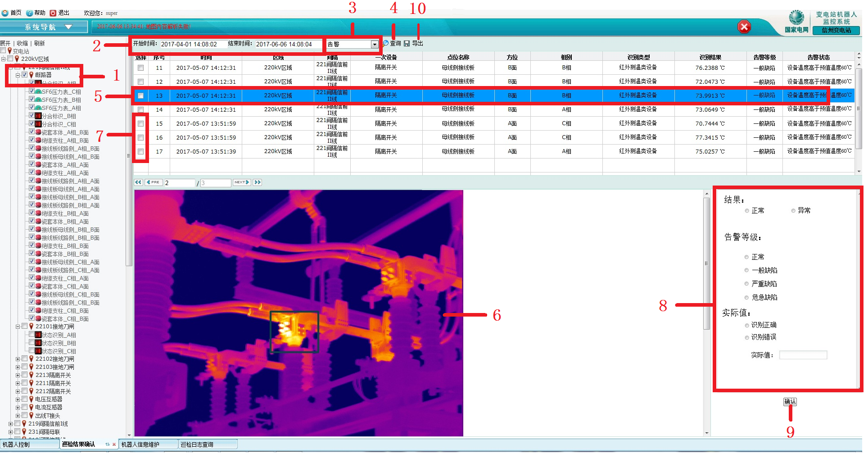Screen dimensions: 868x458
Task: Open the Help (帮助) icon
Action: point(29,13)
